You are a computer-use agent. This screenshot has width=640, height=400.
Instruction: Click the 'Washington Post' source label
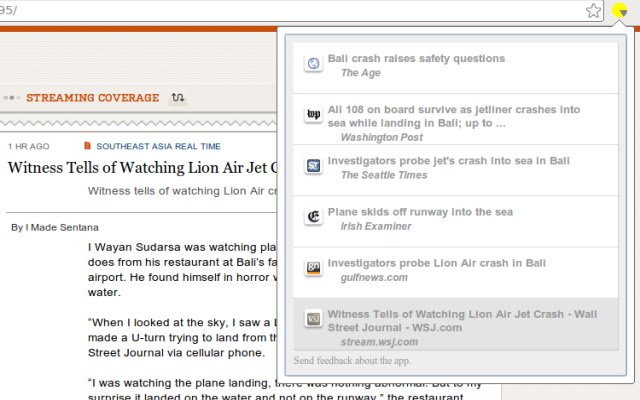pyautogui.click(x=382, y=137)
